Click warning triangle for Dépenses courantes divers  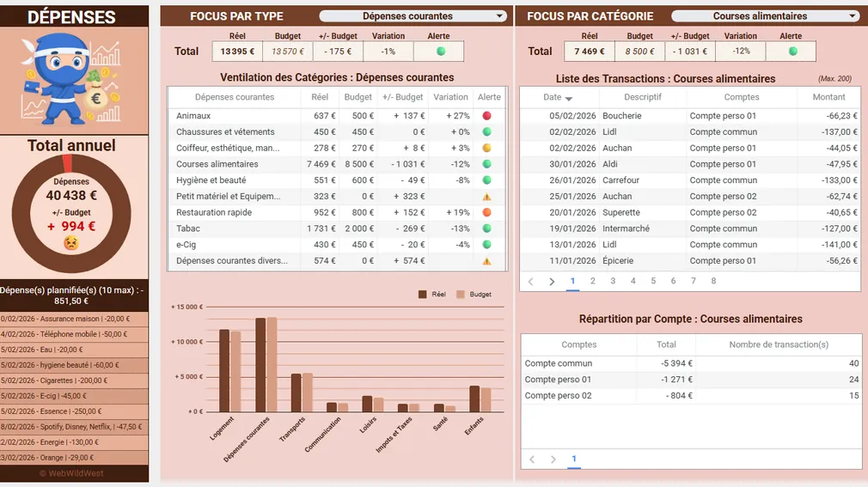coord(486,261)
